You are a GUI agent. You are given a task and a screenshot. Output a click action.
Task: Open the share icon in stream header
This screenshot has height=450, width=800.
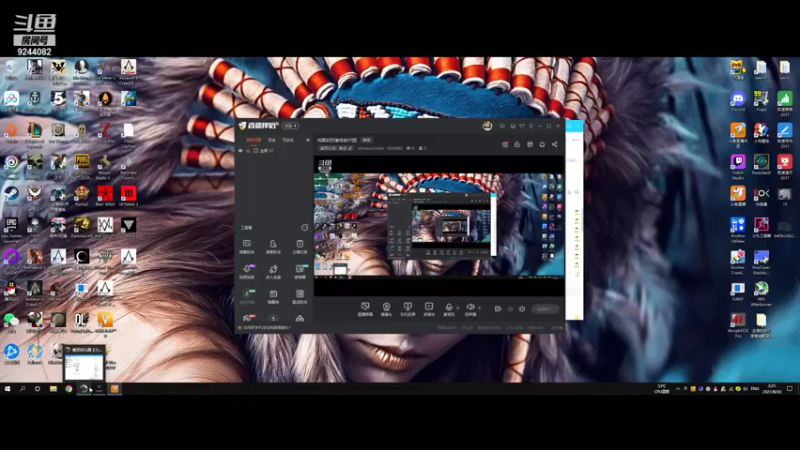click(555, 144)
